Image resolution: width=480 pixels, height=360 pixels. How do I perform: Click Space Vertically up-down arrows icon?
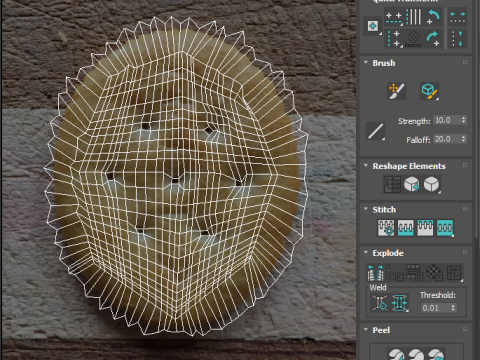point(457,39)
